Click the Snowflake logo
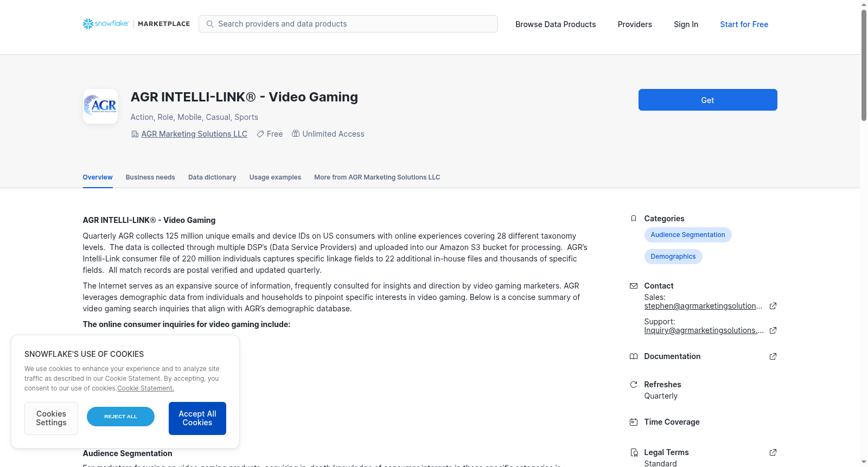The height and width of the screenshot is (467, 868). (106, 24)
